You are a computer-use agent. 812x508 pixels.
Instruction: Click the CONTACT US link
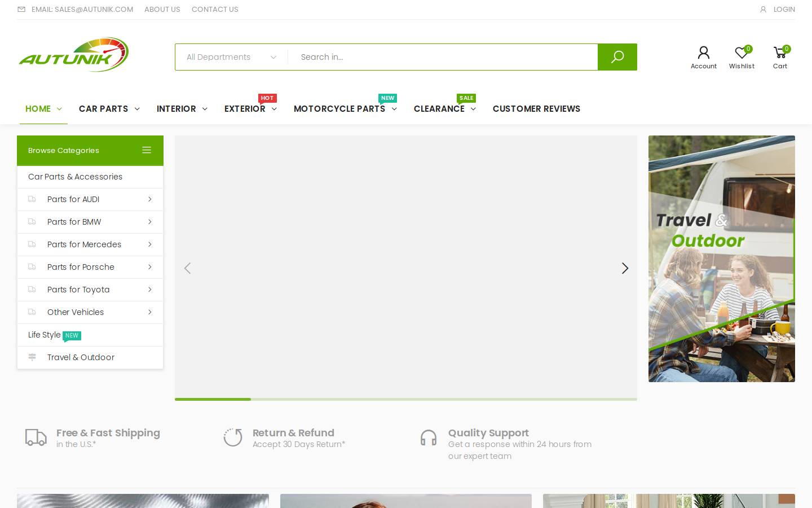[215, 10]
